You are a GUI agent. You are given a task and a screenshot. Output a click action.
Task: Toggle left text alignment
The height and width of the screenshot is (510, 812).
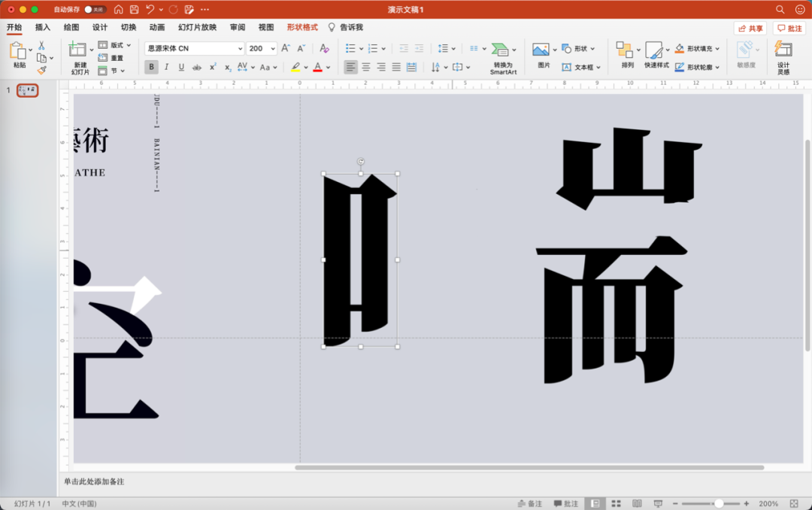click(350, 67)
